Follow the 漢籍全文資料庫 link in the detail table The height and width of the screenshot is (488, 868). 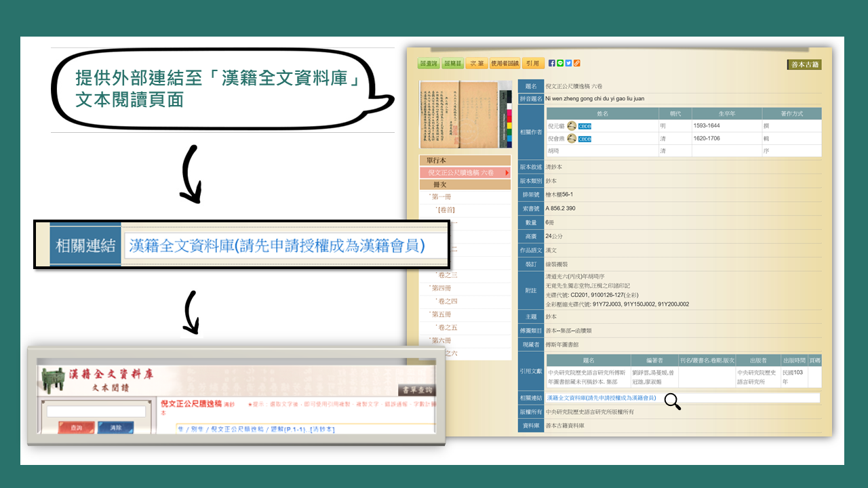coord(601,398)
